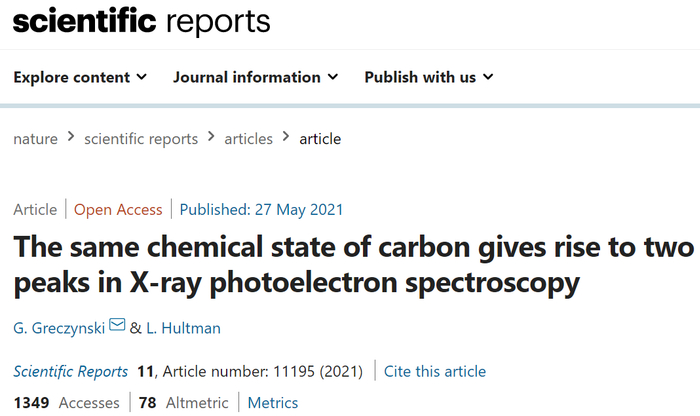Expand the Journal information chevron
The width and height of the screenshot is (700, 416).
332,77
